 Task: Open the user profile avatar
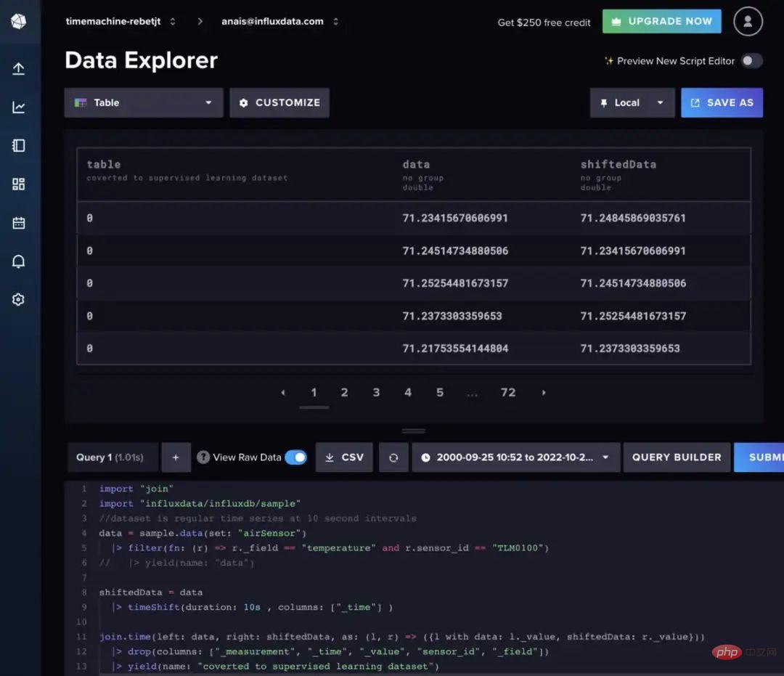coord(748,22)
